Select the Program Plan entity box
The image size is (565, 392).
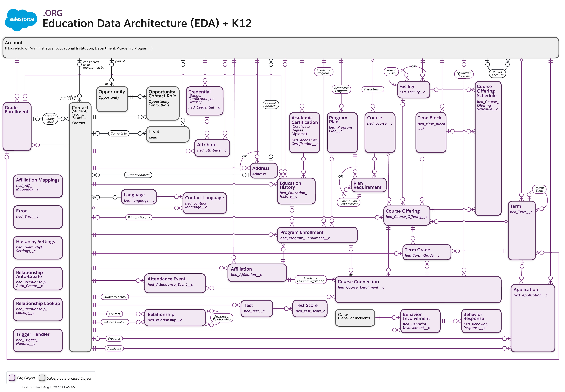click(342, 133)
